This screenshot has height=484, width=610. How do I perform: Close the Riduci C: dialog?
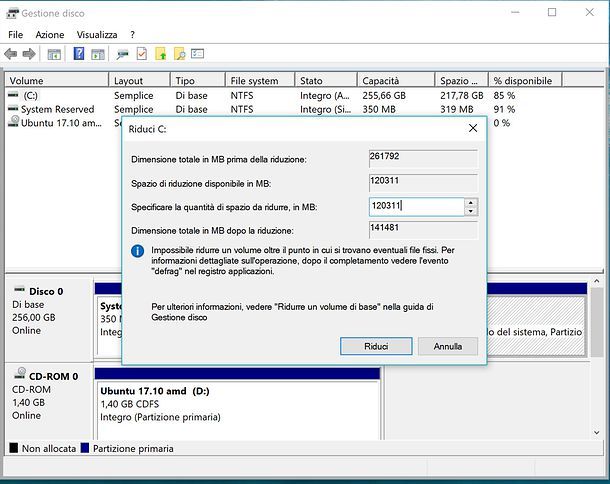point(473,129)
